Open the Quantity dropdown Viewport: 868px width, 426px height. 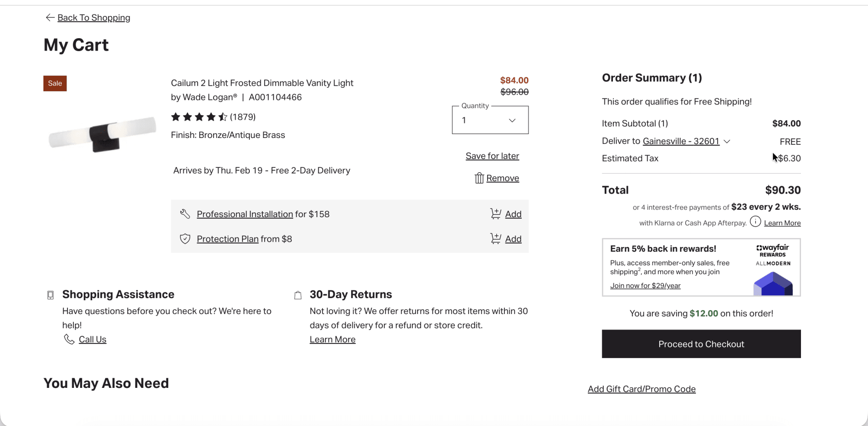click(x=490, y=120)
